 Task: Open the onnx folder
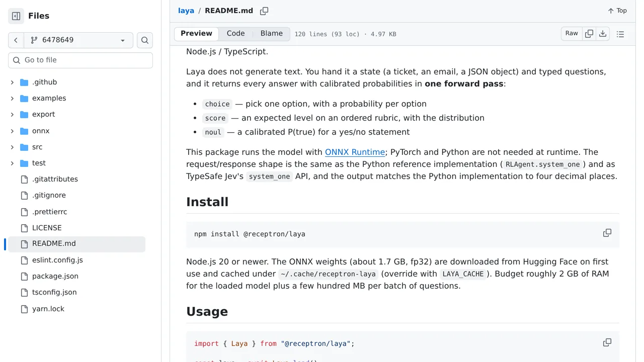41,131
